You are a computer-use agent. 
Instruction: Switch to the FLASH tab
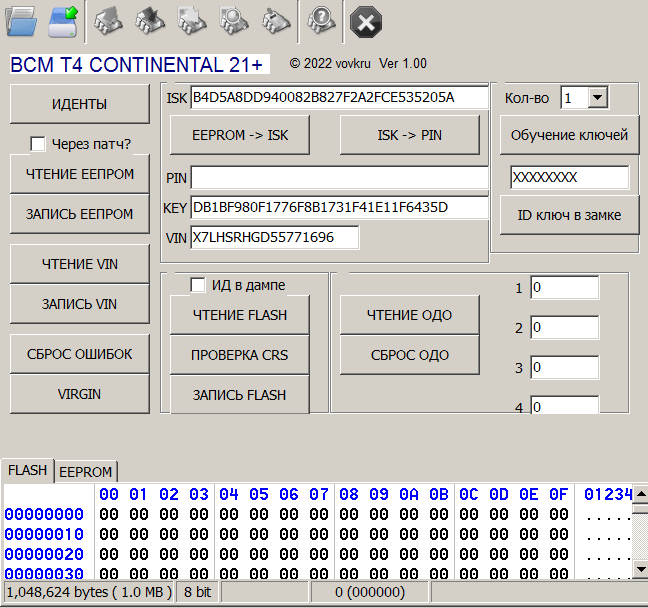coord(28,470)
